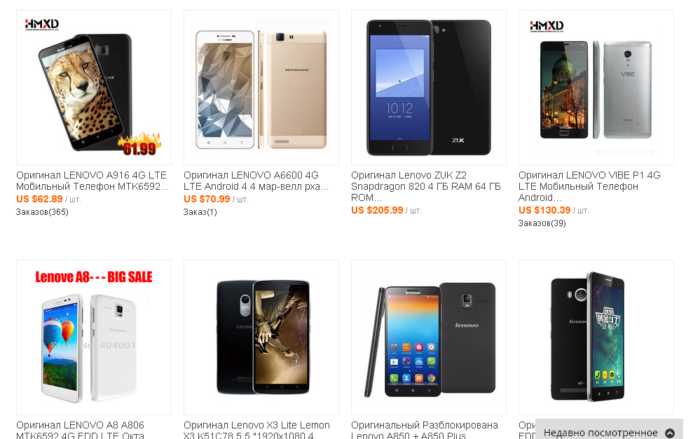Image resolution: width=700 pixels, height=439 pixels.
Task: Open the gold Lenovo A6600 product image
Action: pos(261,88)
